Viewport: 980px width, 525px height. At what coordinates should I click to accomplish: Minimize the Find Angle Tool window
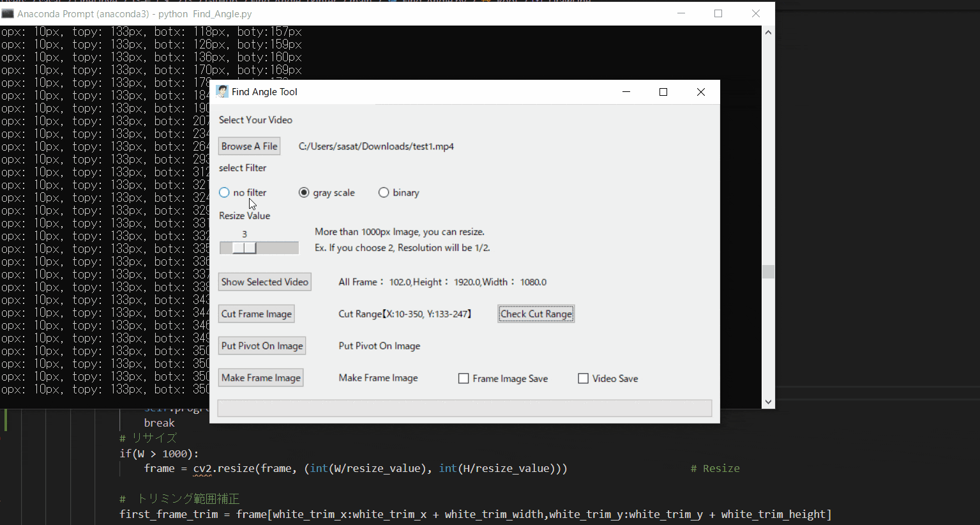click(626, 92)
